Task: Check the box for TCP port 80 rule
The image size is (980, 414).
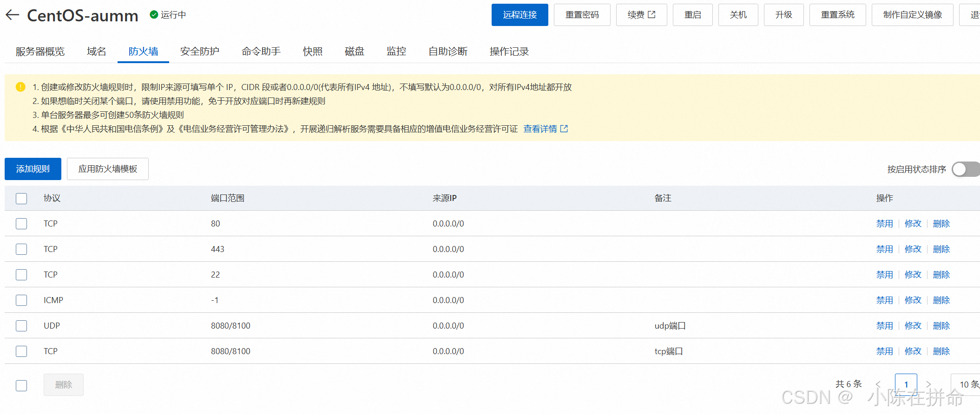Action: (x=21, y=224)
